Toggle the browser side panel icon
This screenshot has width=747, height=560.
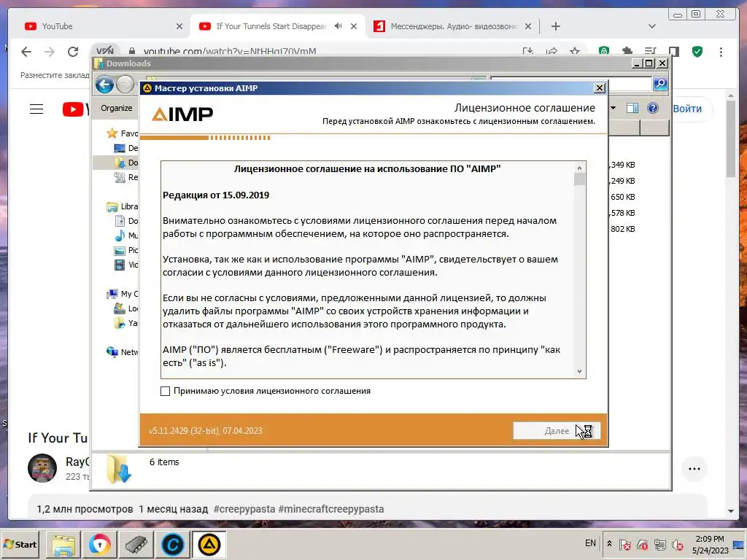[673, 52]
